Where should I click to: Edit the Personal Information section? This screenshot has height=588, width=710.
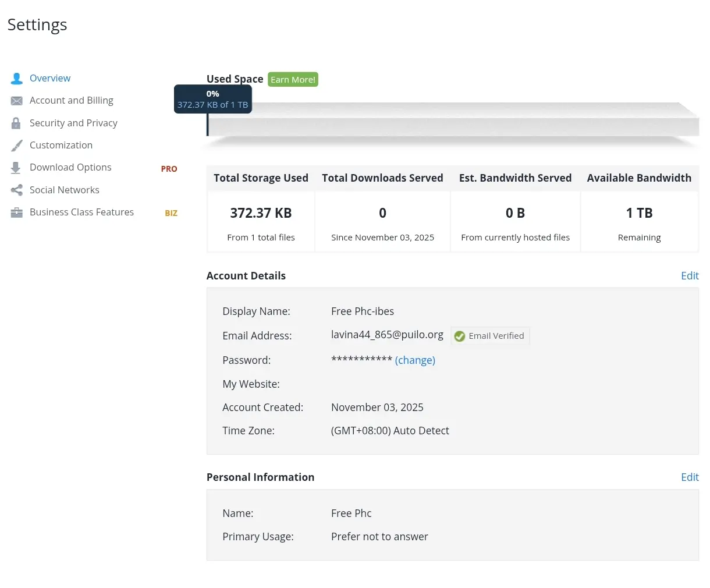tap(690, 477)
